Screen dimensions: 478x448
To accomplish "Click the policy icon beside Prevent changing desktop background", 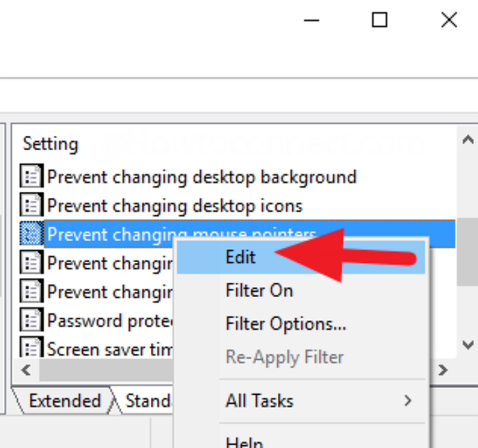I will [x=31, y=178].
